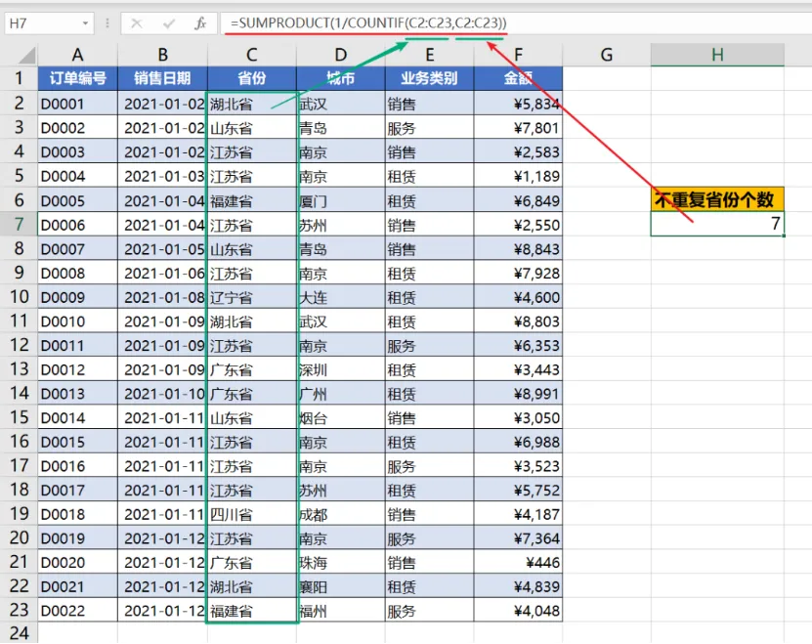Click order number cell D0012

click(77, 369)
